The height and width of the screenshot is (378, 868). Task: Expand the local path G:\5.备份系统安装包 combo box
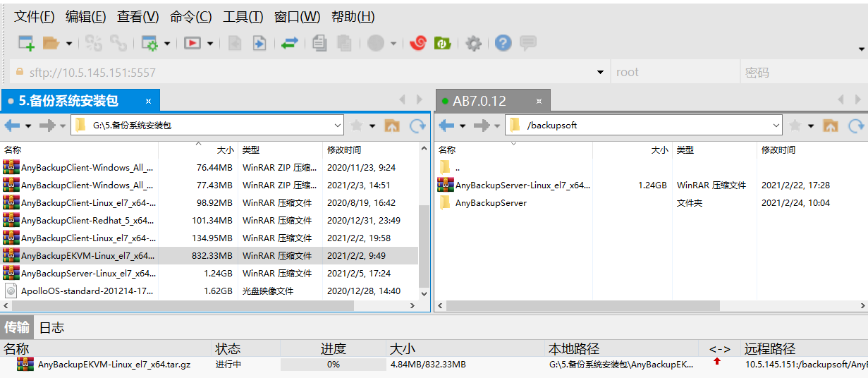337,126
